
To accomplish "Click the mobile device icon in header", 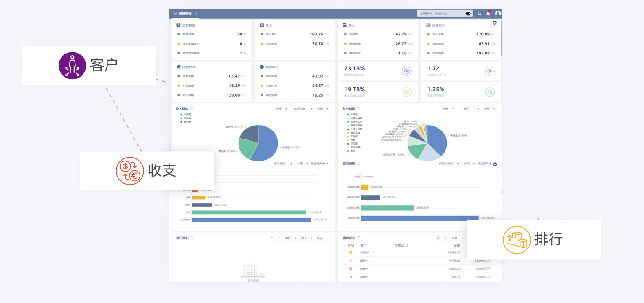I will (480, 13).
